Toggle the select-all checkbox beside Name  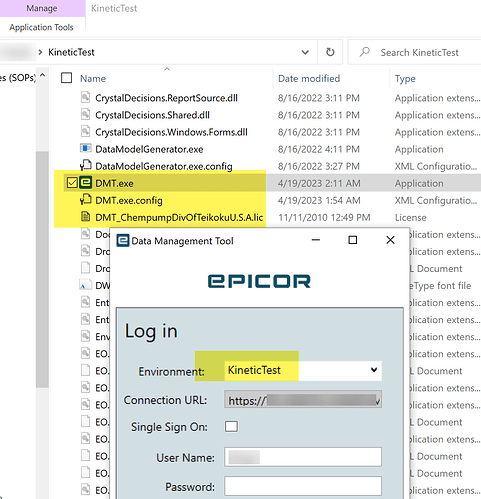67,78
